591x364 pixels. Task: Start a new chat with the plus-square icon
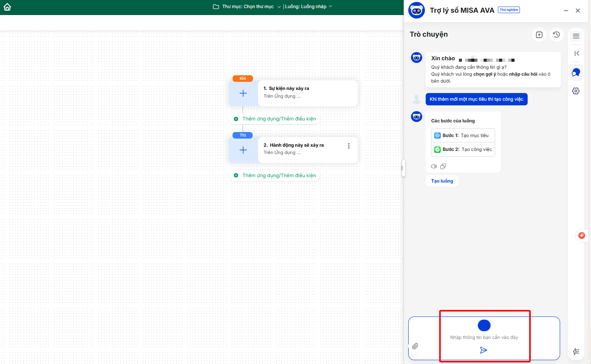tap(539, 35)
